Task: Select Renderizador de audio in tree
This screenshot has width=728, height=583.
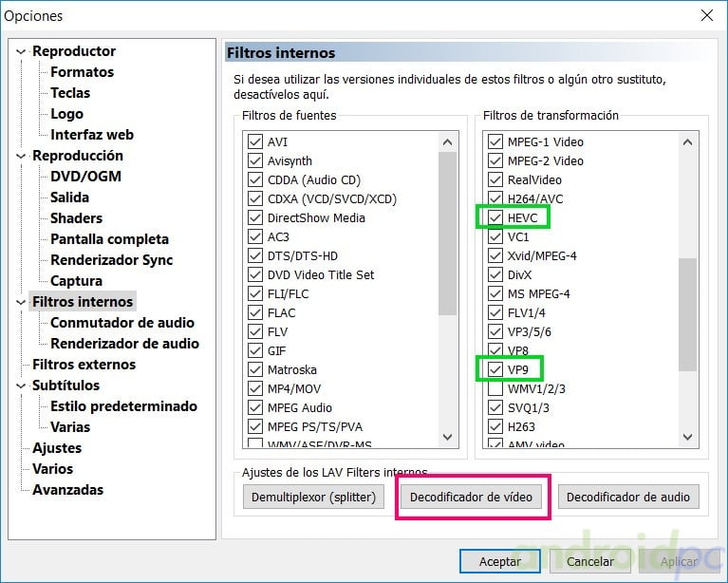Action: tap(124, 344)
